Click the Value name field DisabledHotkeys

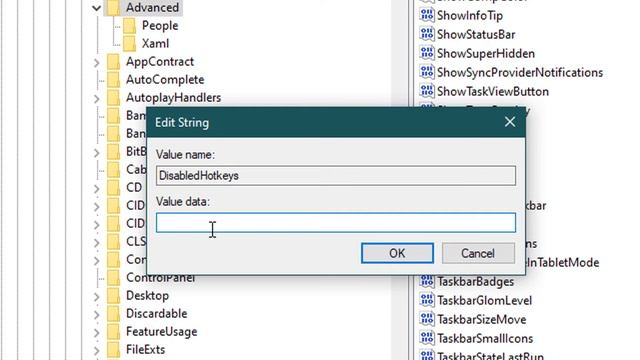coord(336,176)
